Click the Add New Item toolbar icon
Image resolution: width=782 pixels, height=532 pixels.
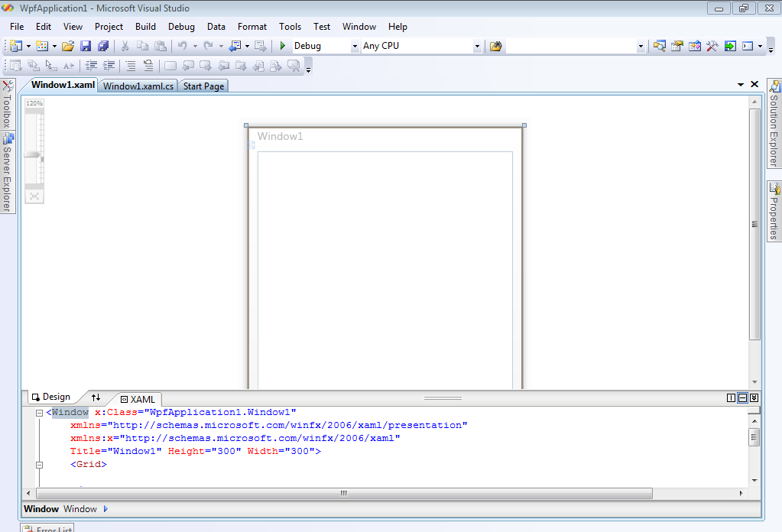tap(42, 46)
